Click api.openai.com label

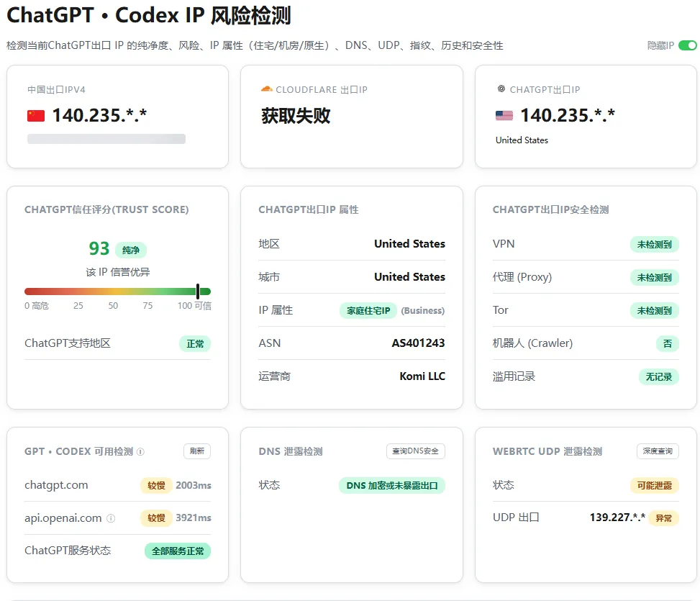(63, 518)
